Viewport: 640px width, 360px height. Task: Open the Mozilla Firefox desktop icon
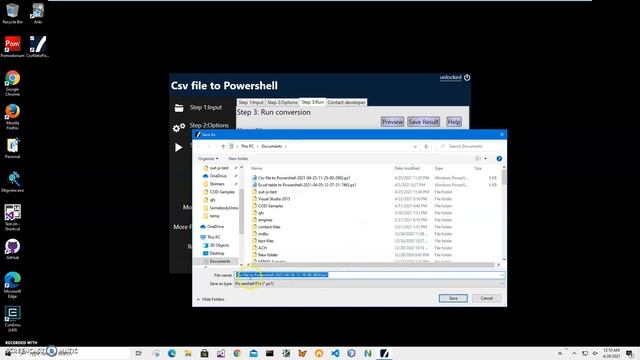point(12,117)
